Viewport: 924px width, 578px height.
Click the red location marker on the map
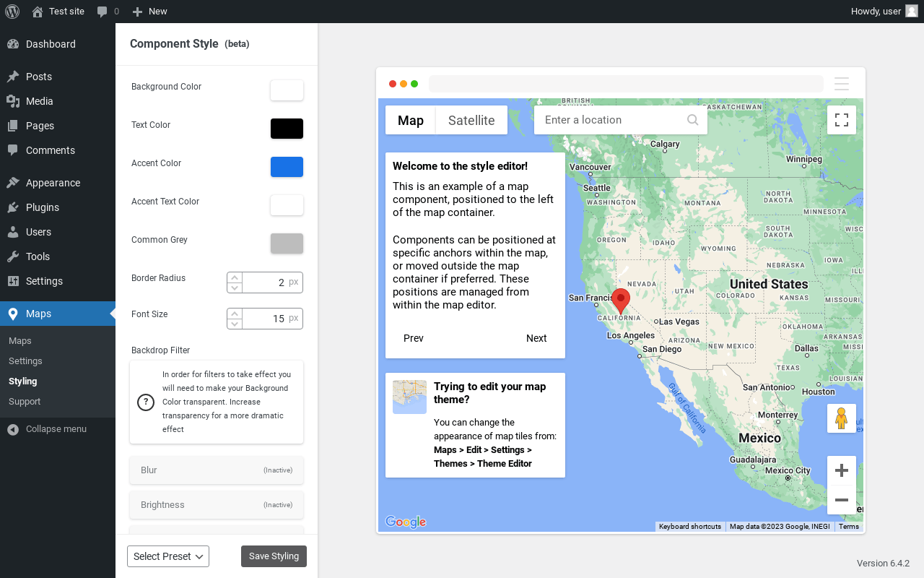[x=620, y=299]
